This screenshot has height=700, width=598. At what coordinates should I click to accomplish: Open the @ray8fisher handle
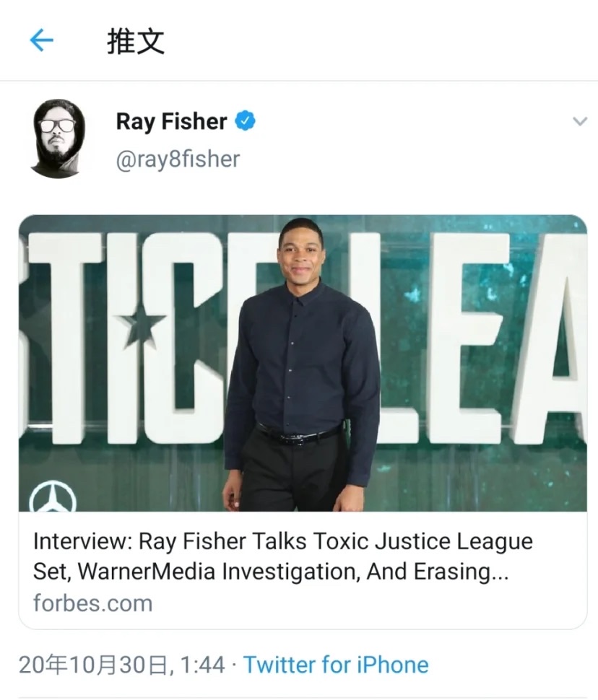(178, 159)
